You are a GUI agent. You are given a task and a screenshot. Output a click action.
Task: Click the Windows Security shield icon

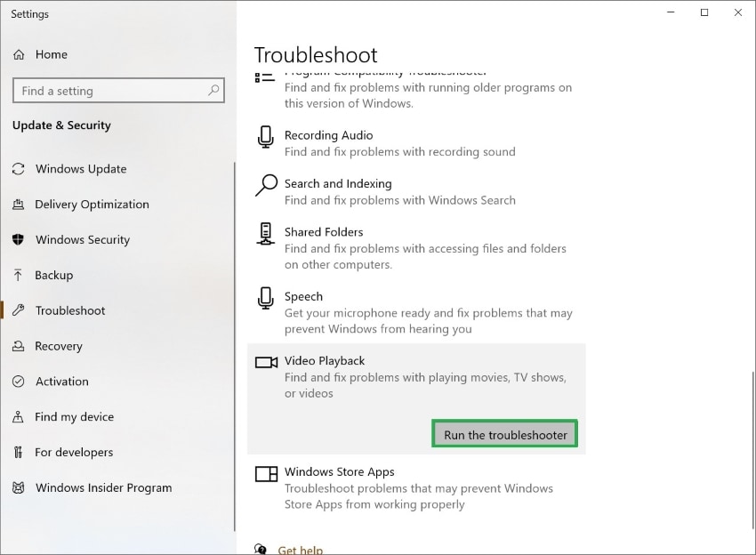(x=19, y=240)
